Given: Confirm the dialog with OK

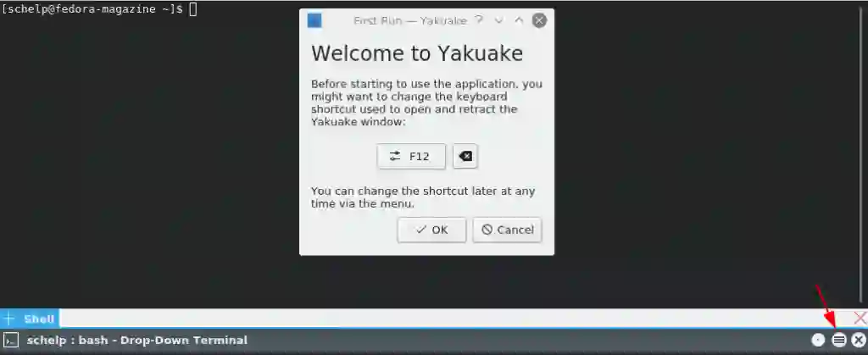Looking at the screenshot, I should (431, 230).
